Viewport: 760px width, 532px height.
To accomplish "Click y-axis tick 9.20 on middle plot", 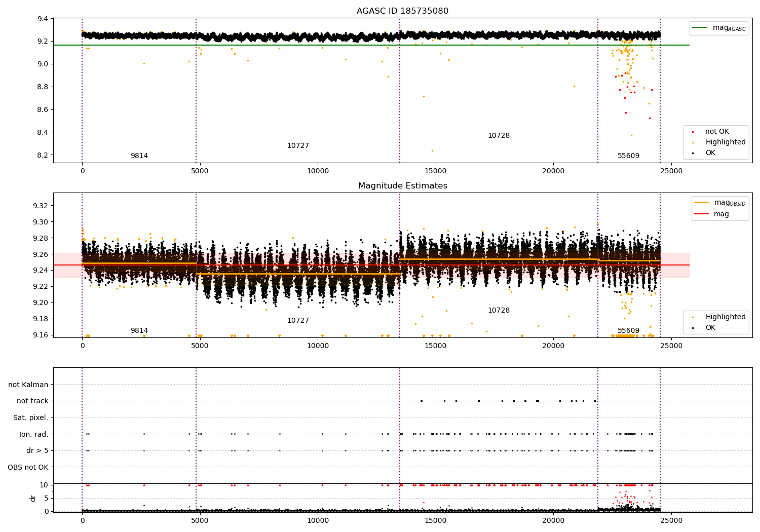I will click(41, 303).
